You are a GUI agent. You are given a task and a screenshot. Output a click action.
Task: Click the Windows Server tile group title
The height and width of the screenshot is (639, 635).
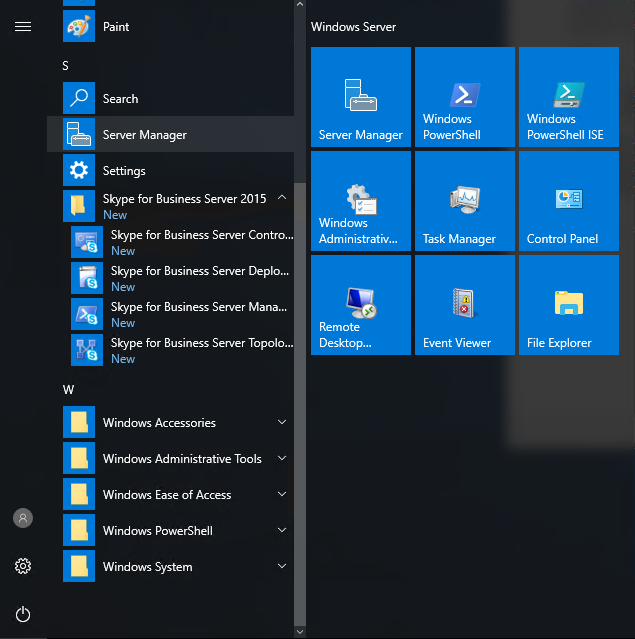coord(353,27)
